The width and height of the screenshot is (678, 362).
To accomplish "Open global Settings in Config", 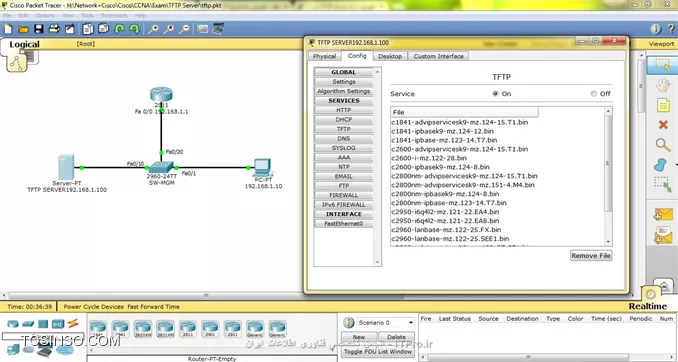I will point(344,82).
